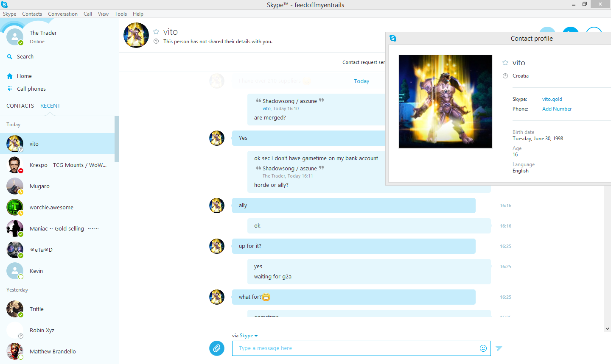The height and width of the screenshot is (364, 611).
Task: Switch to the RECENT tab
Action: (x=50, y=106)
